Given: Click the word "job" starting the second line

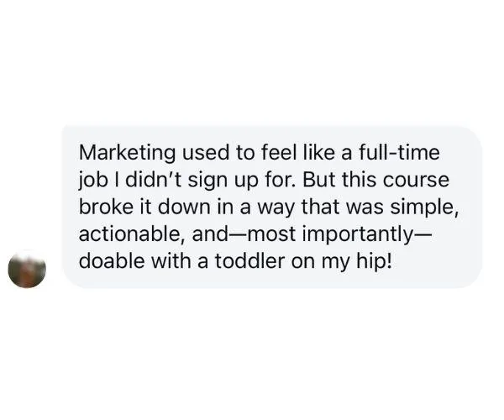Looking at the screenshot, I should (x=93, y=181).
